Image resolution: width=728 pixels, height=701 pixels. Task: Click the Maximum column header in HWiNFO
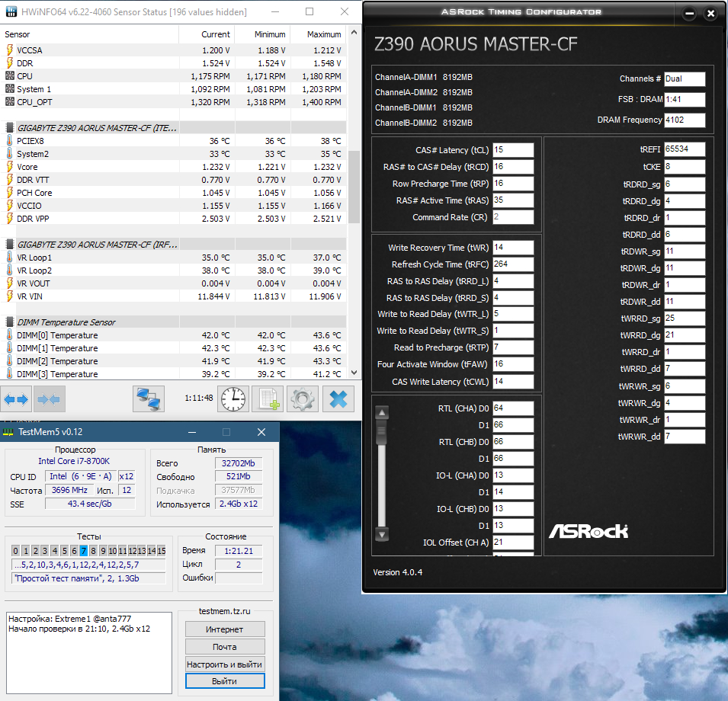[319, 34]
